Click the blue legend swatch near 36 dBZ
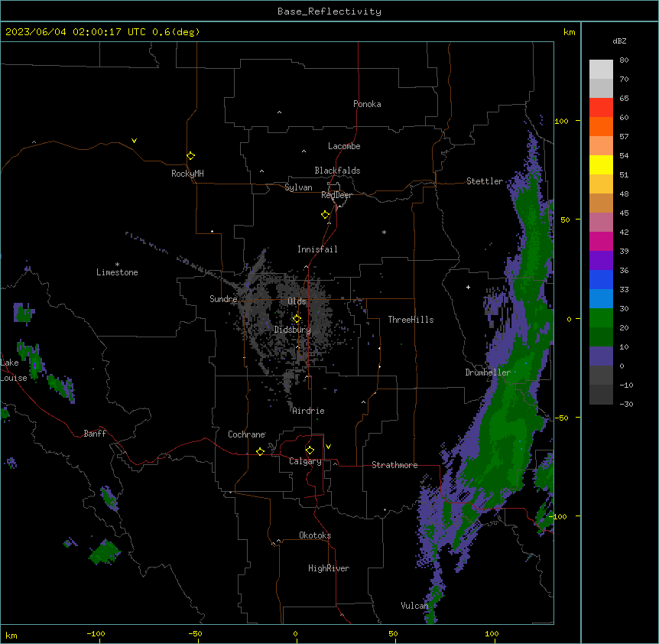The height and width of the screenshot is (644, 659). [601, 279]
